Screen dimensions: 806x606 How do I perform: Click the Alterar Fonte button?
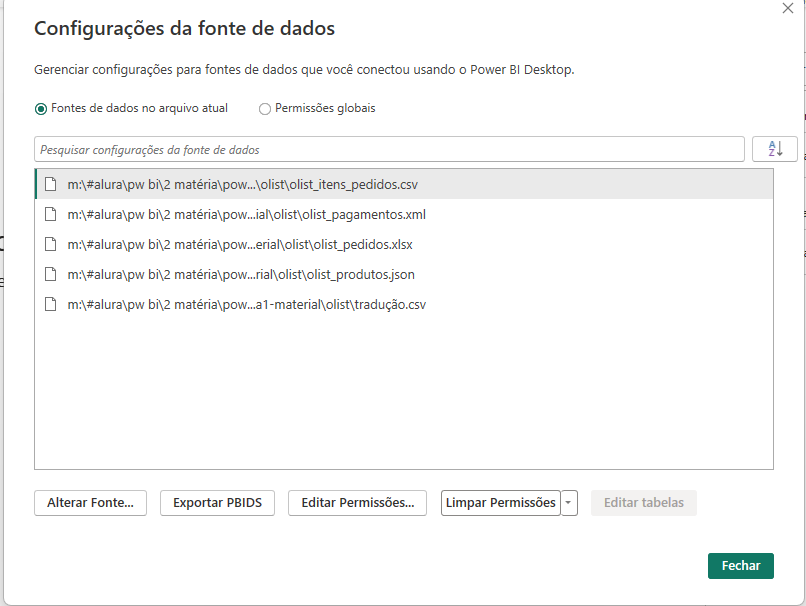[90, 503]
